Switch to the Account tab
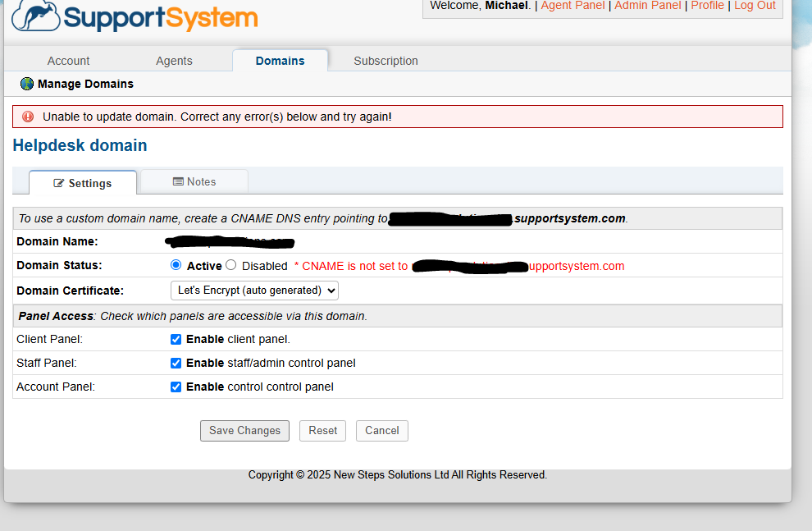This screenshot has height=531, width=812. (68, 61)
